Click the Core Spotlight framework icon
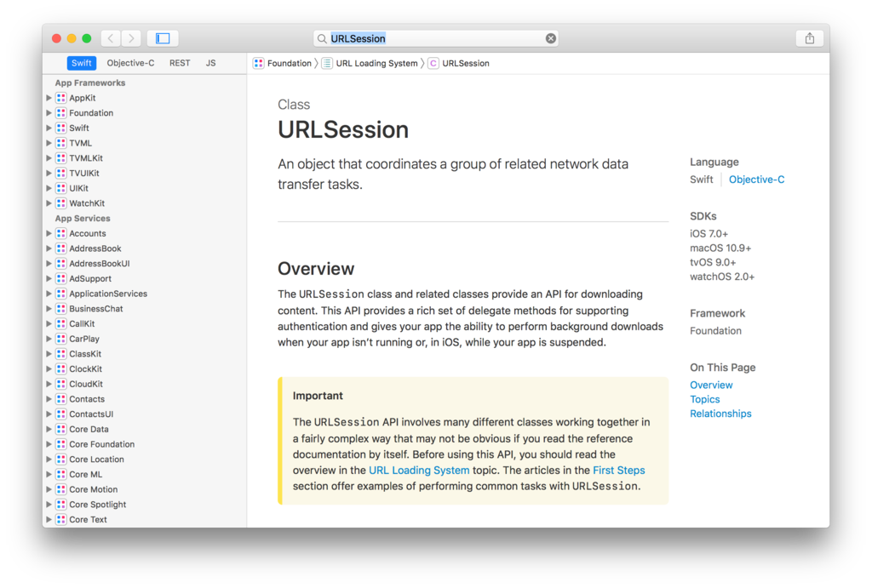The width and height of the screenshot is (872, 588). click(x=61, y=504)
